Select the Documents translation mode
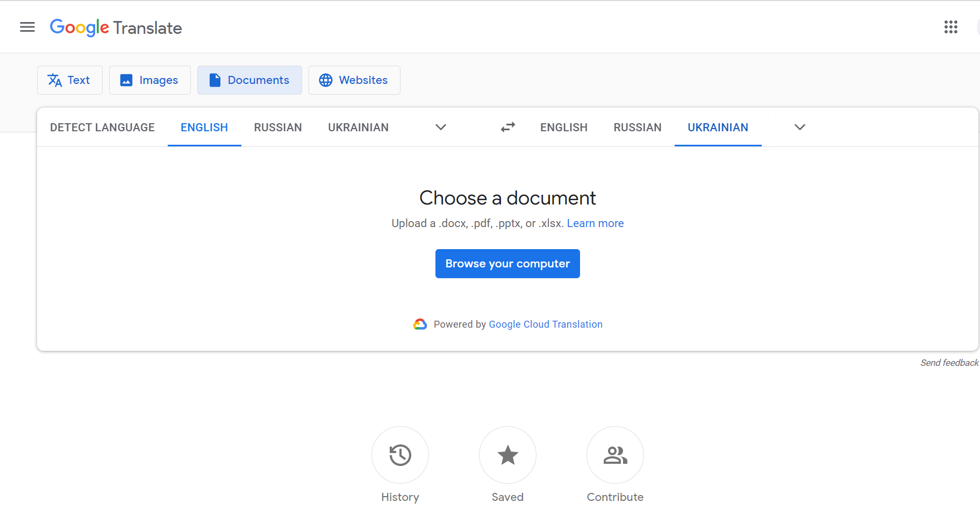The width and height of the screenshot is (980, 516). pyautogui.click(x=249, y=80)
